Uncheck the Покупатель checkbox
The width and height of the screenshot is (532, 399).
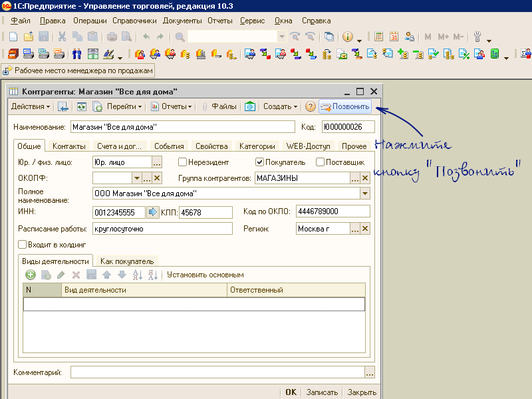tap(259, 162)
